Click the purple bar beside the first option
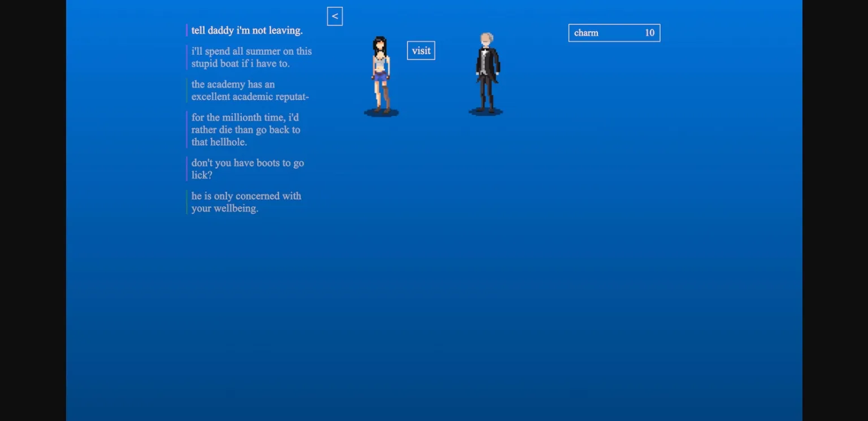The height and width of the screenshot is (421, 868). point(187,30)
